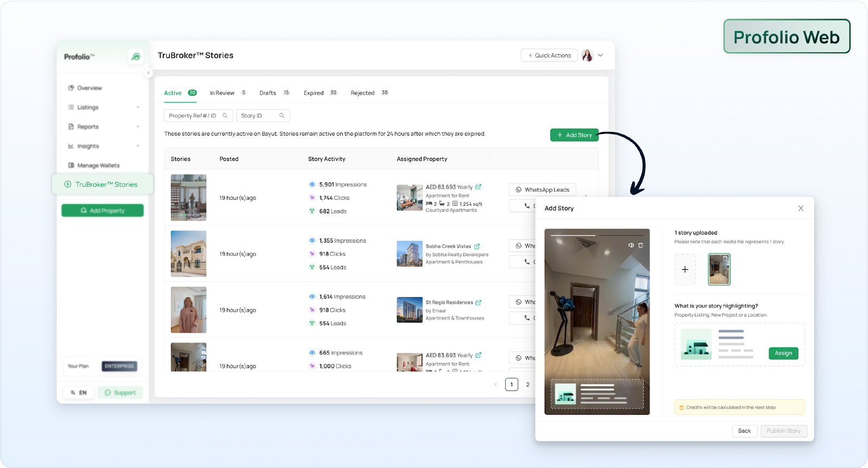Go to page 2 in pagination
This screenshot has width=868, height=468.
pos(528,384)
